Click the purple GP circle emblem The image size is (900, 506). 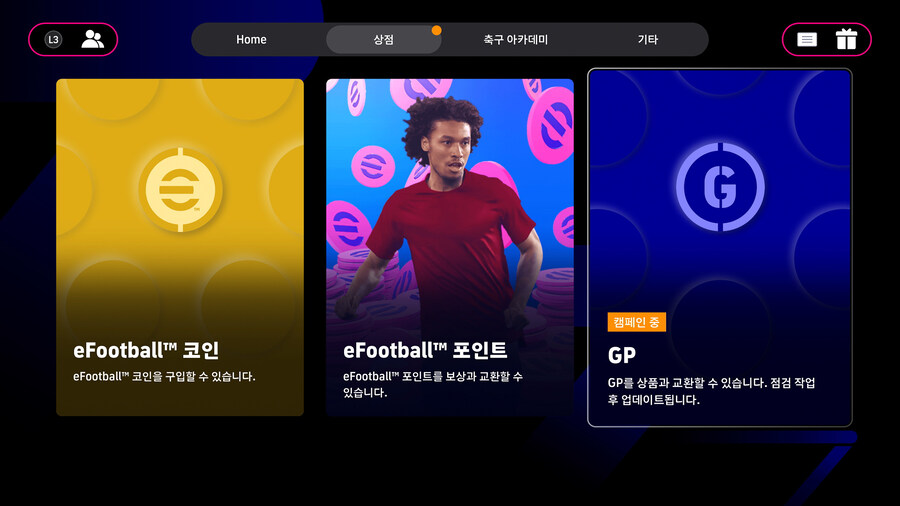[720, 186]
